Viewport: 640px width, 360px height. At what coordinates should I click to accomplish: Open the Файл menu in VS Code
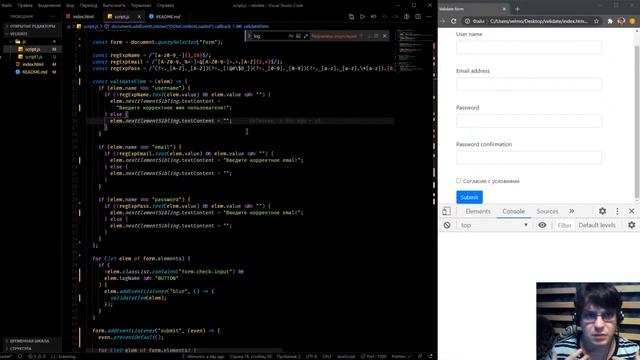pyautogui.click(x=7, y=5)
